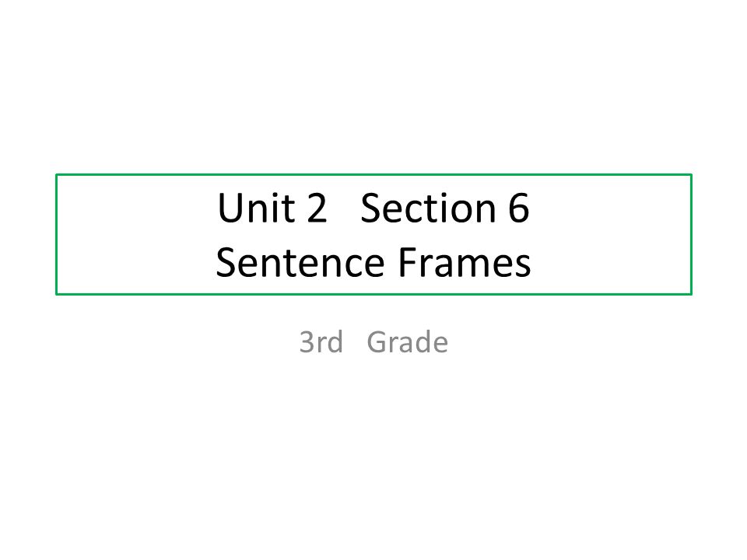Screen dimensions: 747x560
Task: Click the word "Section" in the title
Action: (x=428, y=208)
